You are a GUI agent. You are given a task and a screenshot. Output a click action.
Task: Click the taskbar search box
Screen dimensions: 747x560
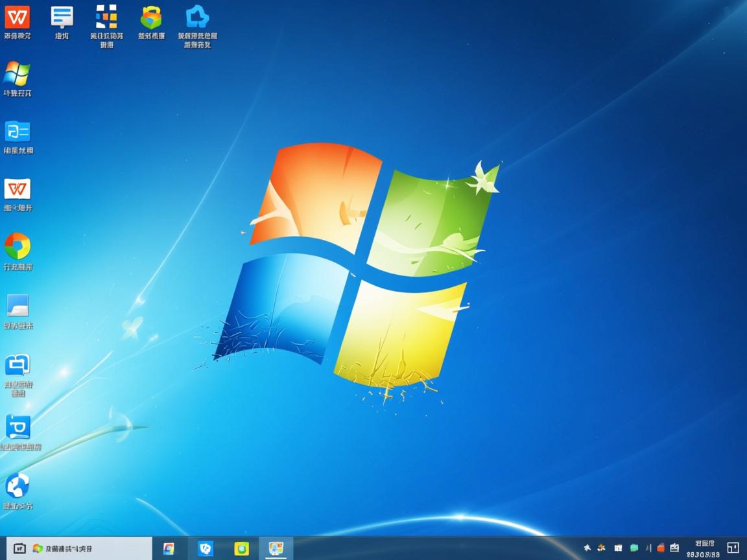[x=89, y=548]
